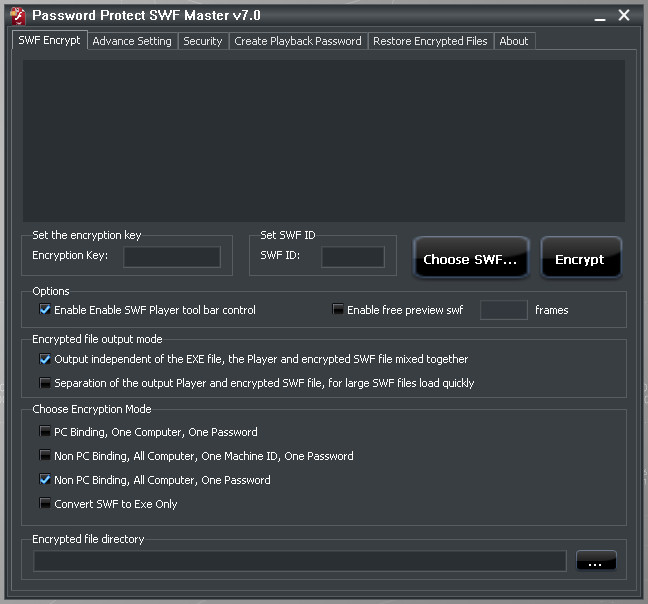Select Non PC Binding with One Machine ID
The width and height of the screenshot is (648, 604).
[45, 455]
